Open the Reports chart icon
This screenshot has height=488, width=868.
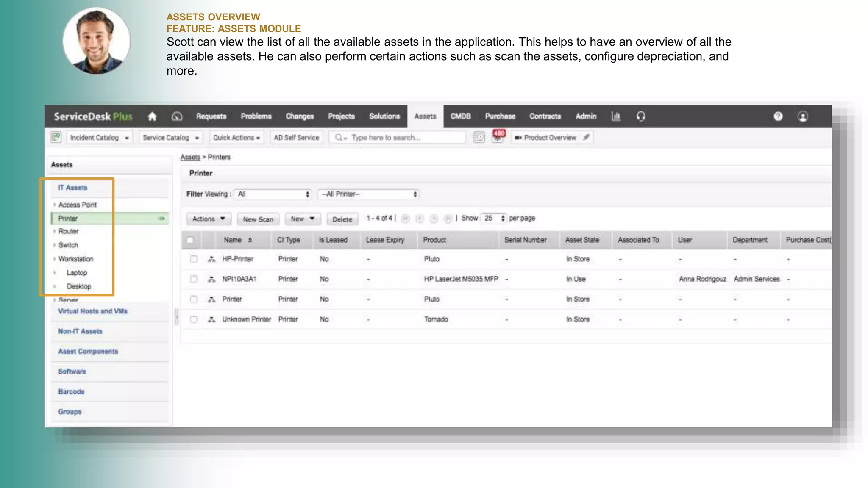click(616, 116)
